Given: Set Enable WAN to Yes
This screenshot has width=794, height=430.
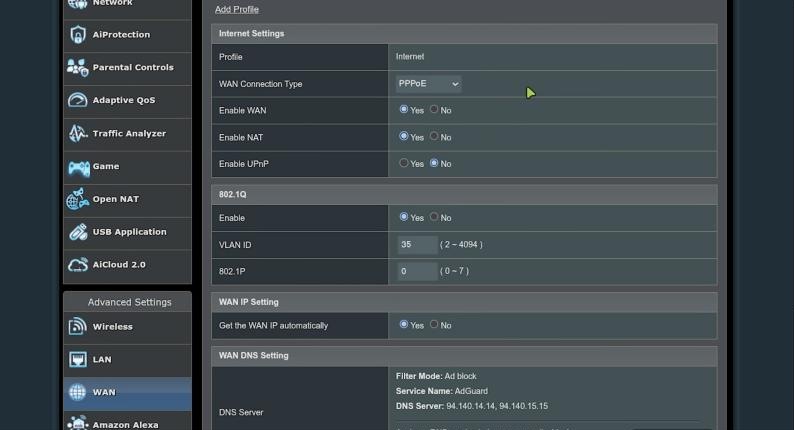Looking at the screenshot, I should (404, 109).
